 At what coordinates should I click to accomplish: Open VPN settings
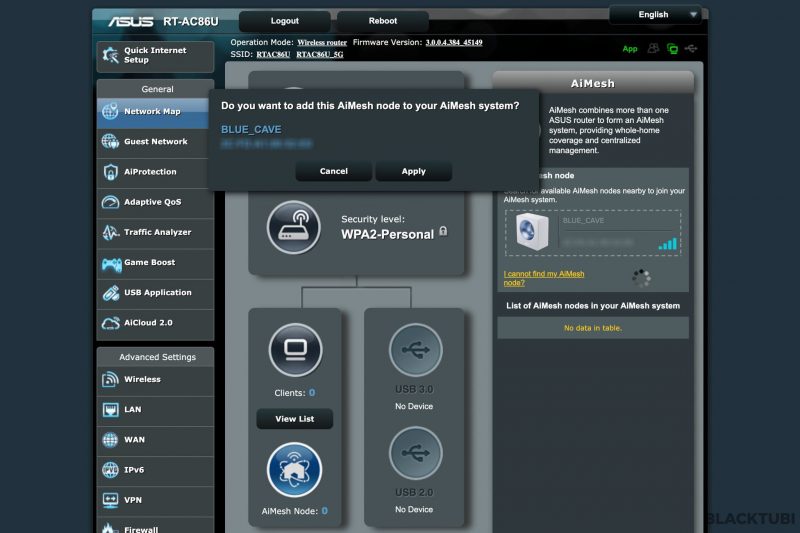(x=155, y=500)
